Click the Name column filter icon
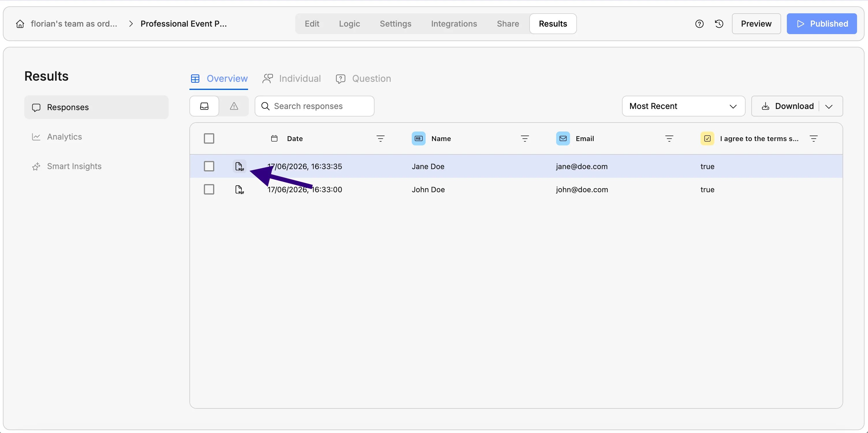 pyautogui.click(x=525, y=139)
